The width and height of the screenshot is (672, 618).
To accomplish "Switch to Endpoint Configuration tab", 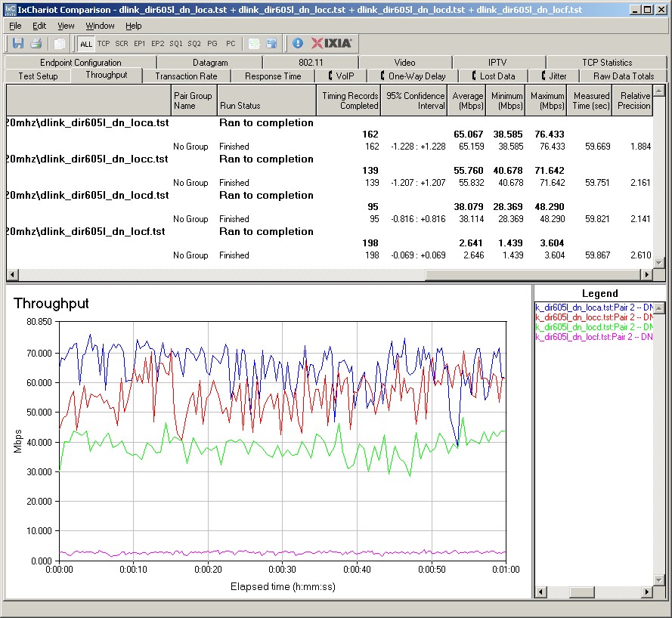I will tap(81, 63).
